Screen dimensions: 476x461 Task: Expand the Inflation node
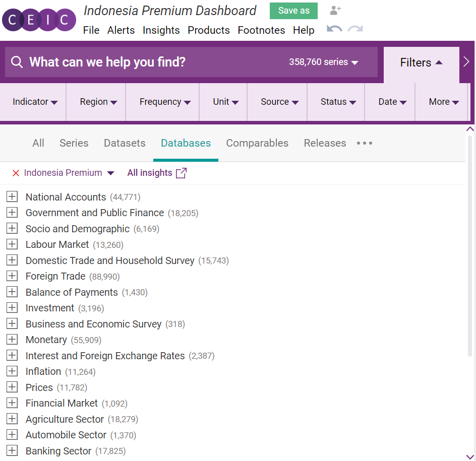click(x=12, y=371)
